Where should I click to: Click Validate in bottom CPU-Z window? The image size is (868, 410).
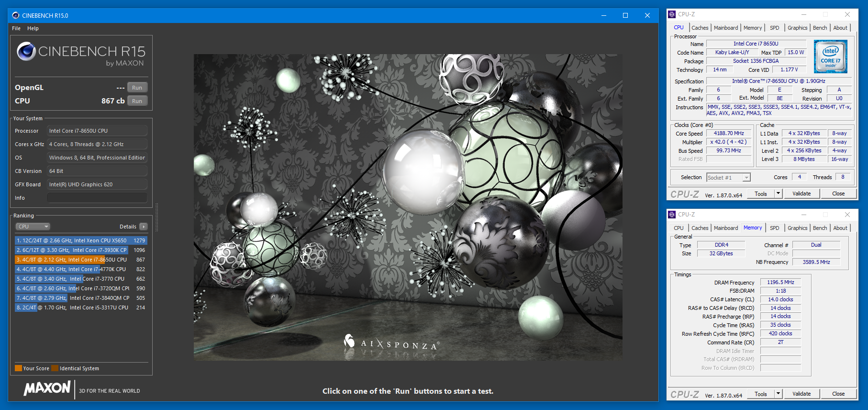click(x=801, y=394)
